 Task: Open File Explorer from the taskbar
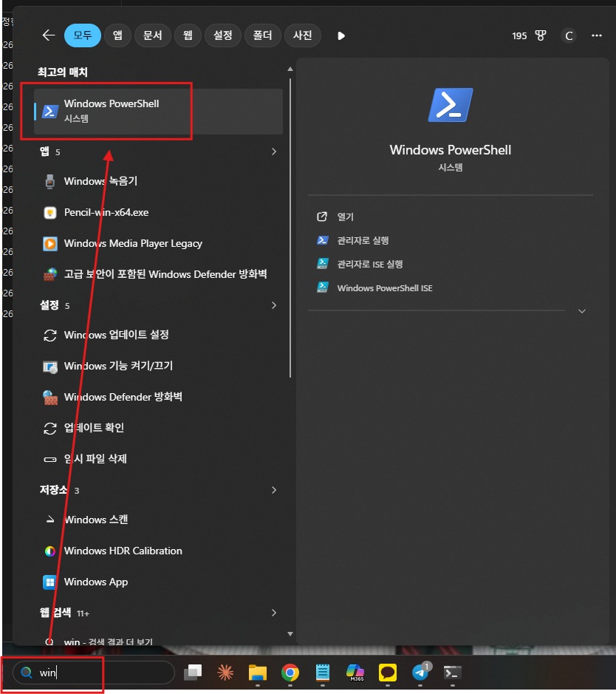click(x=257, y=673)
